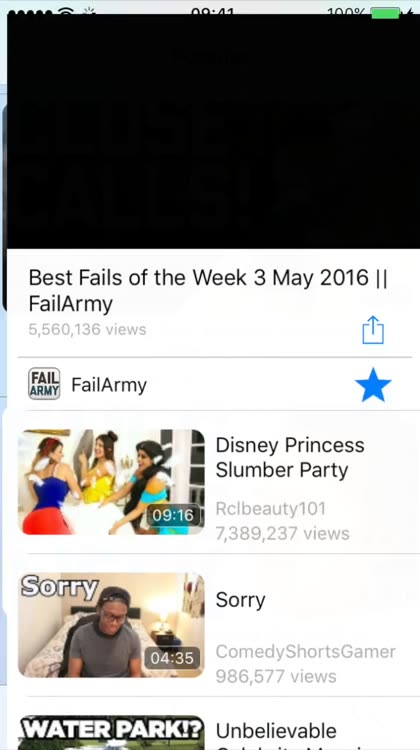Image resolution: width=420 pixels, height=750 pixels.
Task: Toggle the blue star favorite for FailArmy
Action: 373,385
